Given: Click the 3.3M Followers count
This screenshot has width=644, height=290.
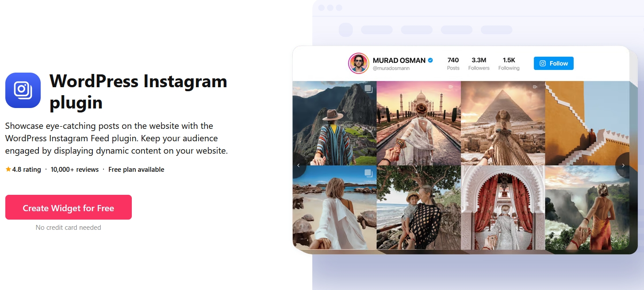Looking at the screenshot, I should coord(479,64).
